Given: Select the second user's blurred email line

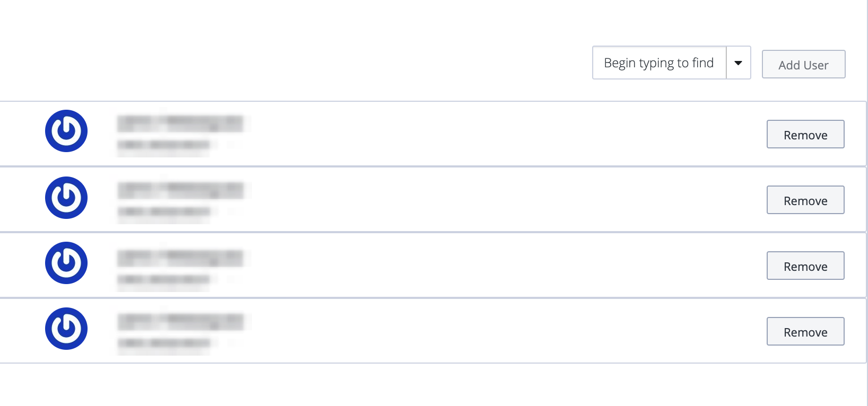Looking at the screenshot, I should tap(164, 211).
